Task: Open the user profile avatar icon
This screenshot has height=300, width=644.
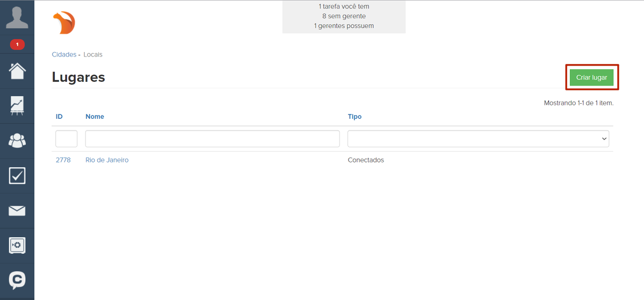Action: coord(17,18)
